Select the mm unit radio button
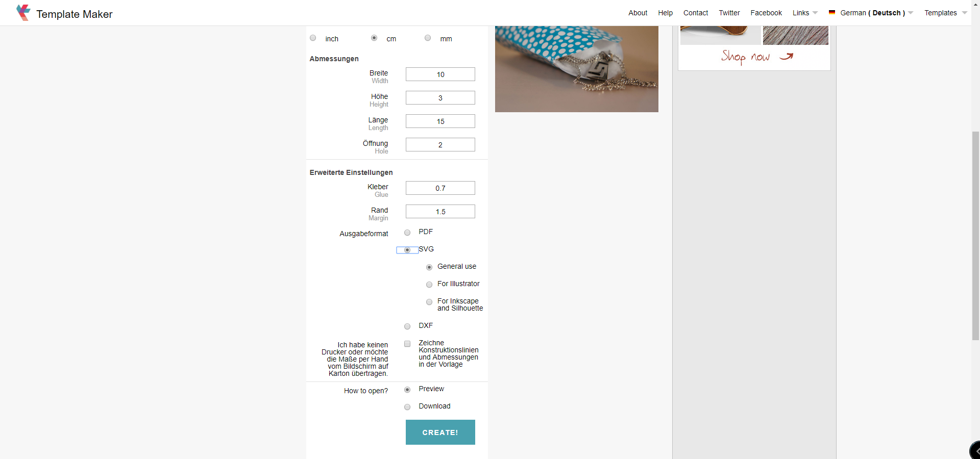980x459 pixels. [428, 38]
